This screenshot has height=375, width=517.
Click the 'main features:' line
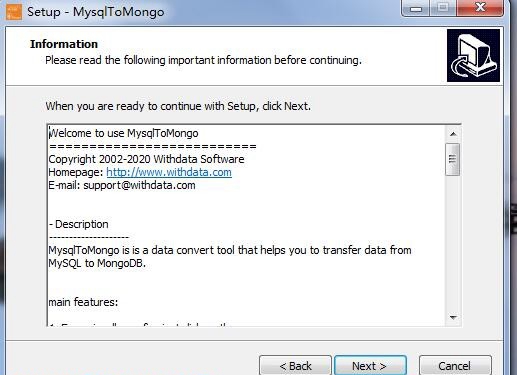click(83, 302)
